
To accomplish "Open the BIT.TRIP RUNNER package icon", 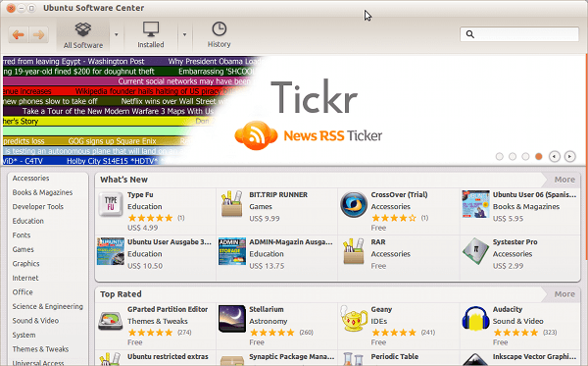I will tap(231, 204).
